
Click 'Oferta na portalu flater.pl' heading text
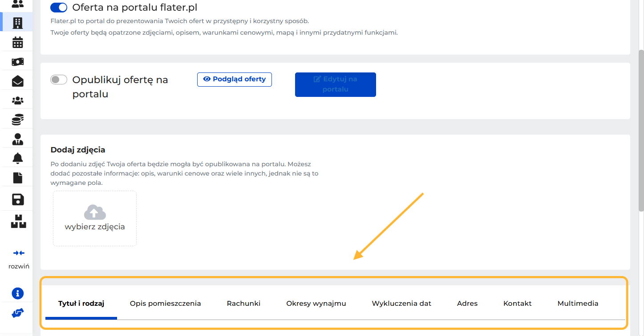coord(135,8)
